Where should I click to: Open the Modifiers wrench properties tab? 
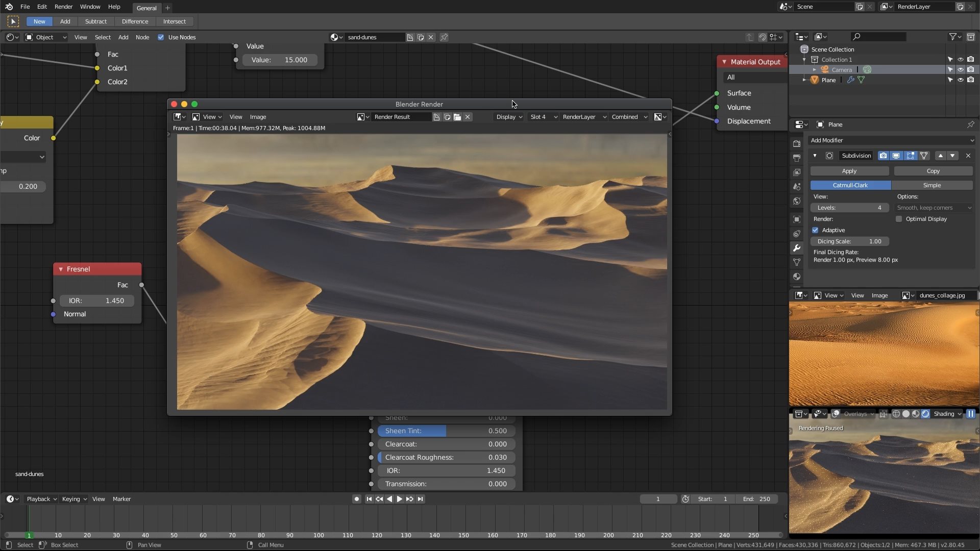(797, 248)
